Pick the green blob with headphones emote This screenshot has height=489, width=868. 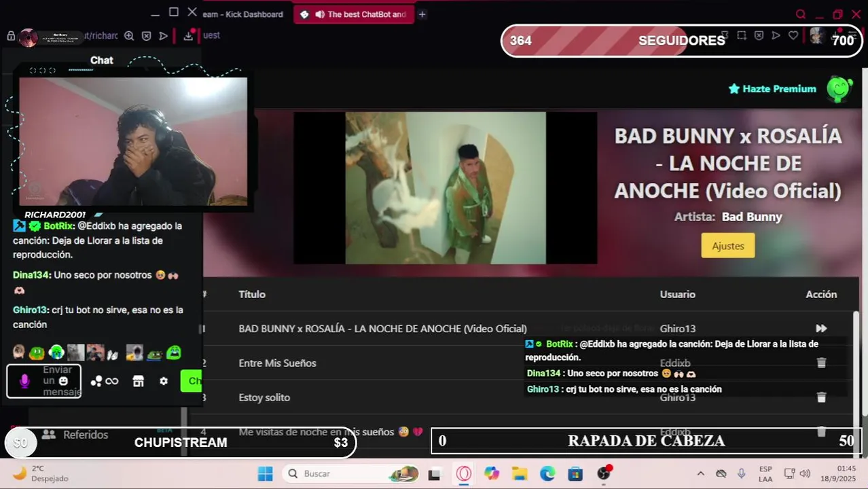(x=56, y=352)
